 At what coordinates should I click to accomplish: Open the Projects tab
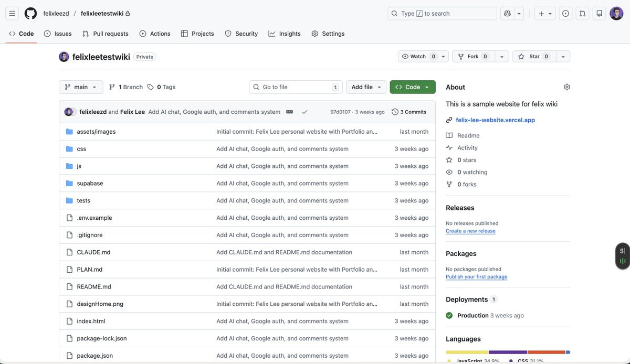coord(197,34)
